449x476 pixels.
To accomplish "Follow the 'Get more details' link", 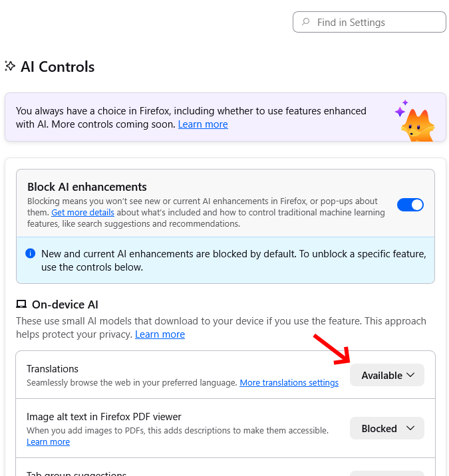I will pyautogui.click(x=82, y=213).
